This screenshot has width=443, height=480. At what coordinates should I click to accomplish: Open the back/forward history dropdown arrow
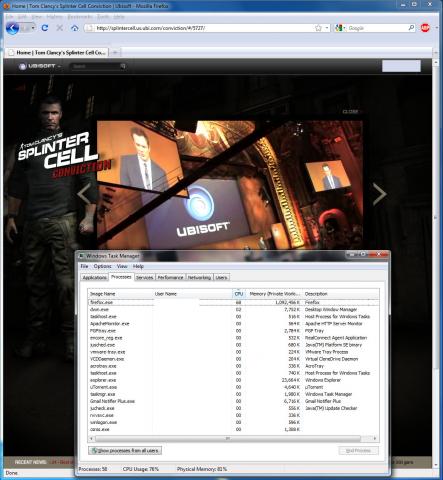pos(33,28)
